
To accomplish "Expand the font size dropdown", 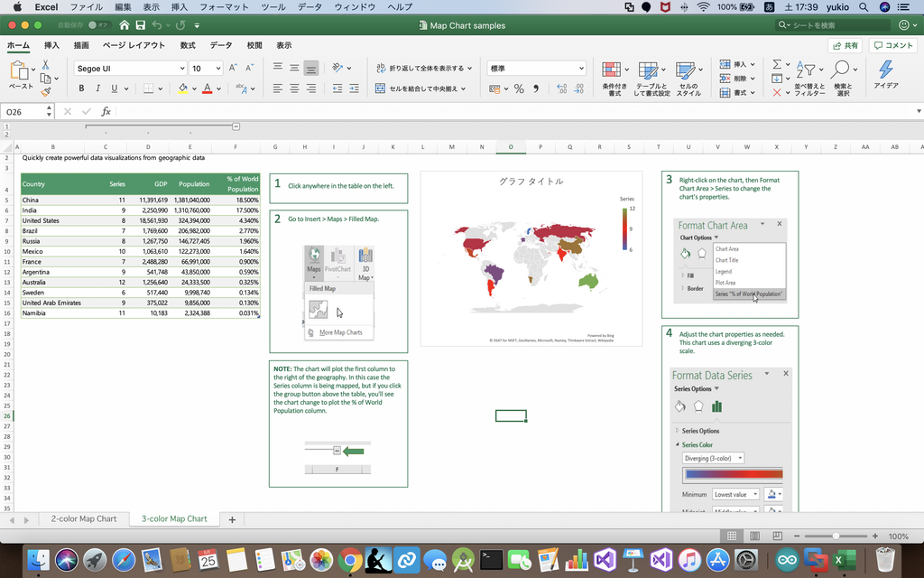I will pos(218,69).
